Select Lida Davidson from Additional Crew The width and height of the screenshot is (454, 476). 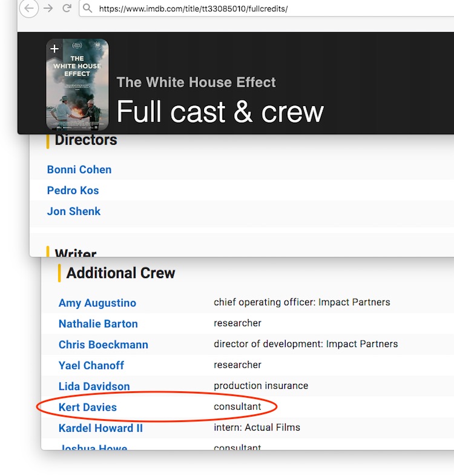point(94,386)
